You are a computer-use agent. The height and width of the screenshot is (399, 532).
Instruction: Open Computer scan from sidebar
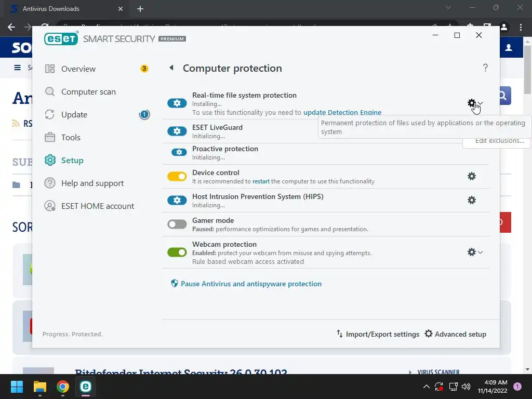[88, 91]
